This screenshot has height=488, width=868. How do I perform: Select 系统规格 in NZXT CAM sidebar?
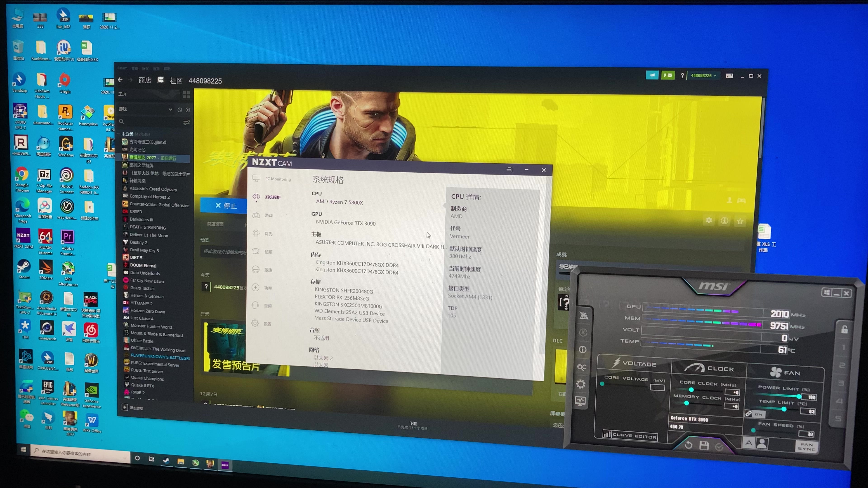[x=267, y=197]
